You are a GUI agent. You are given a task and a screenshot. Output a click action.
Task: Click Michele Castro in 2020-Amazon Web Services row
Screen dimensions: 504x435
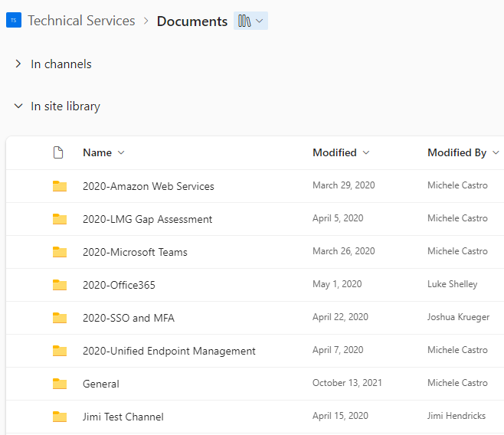(457, 185)
